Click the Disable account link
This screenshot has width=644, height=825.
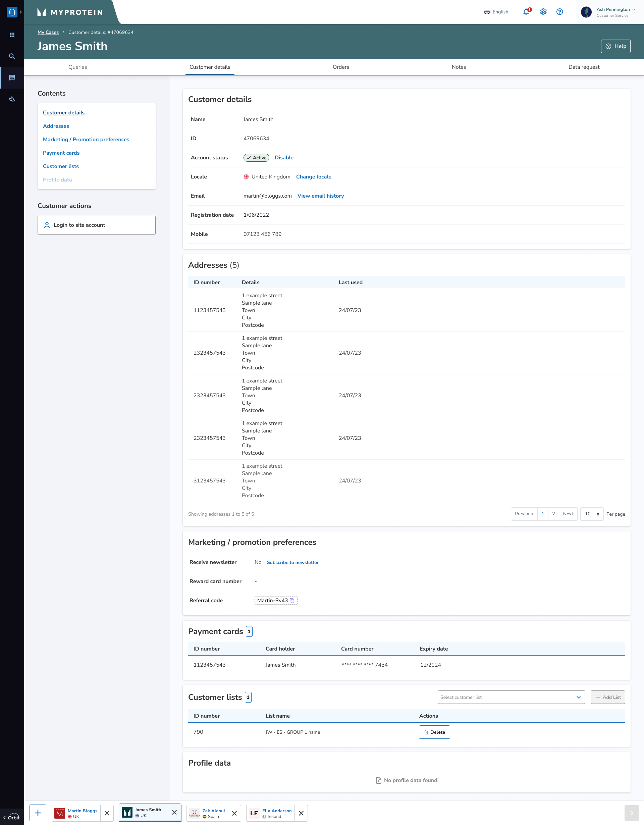point(284,158)
